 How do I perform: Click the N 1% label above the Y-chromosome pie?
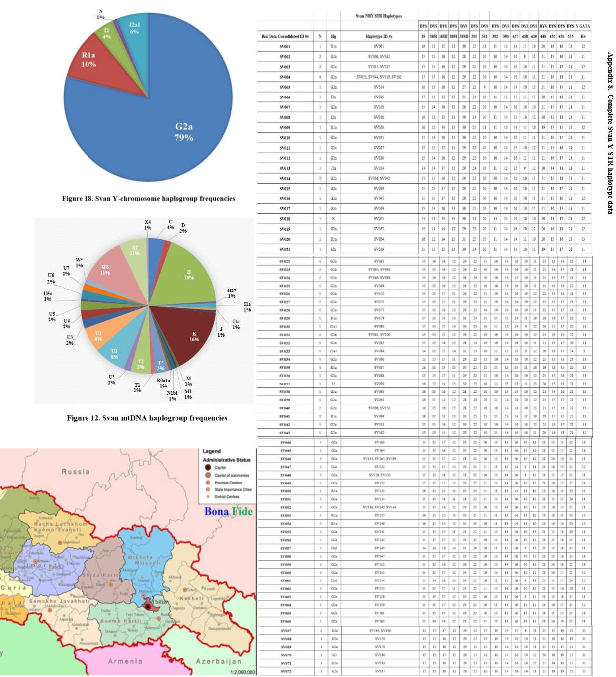tap(101, 14)
